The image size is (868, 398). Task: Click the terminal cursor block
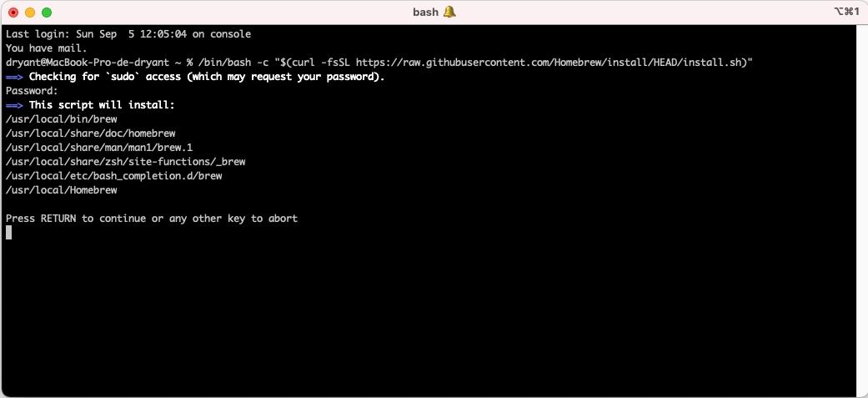tap(9, 233)
